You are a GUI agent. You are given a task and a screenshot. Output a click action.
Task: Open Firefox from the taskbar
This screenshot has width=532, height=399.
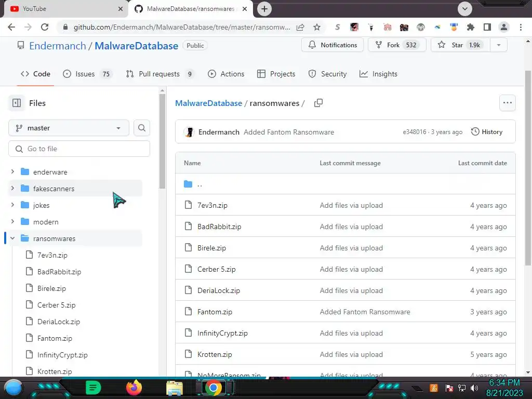[x=134, y=388]
